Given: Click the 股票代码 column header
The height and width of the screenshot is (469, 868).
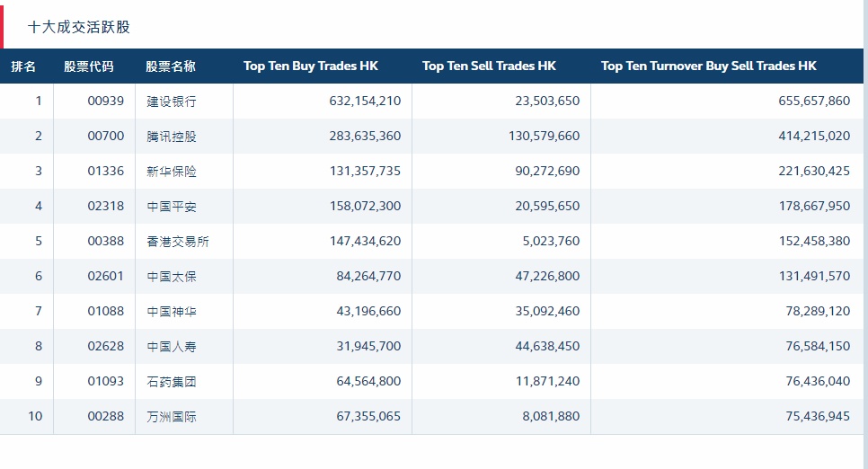Looking at the screenshot, I should pyautogui.click(x=89, y=66).
